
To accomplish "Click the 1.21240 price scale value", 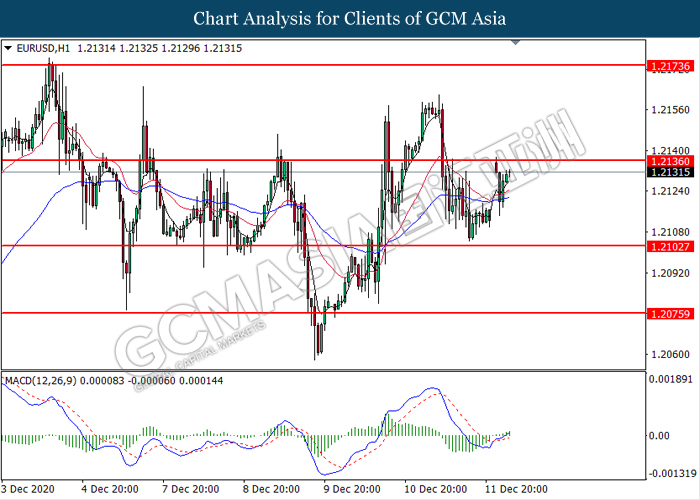I will (x=671, y=191).
